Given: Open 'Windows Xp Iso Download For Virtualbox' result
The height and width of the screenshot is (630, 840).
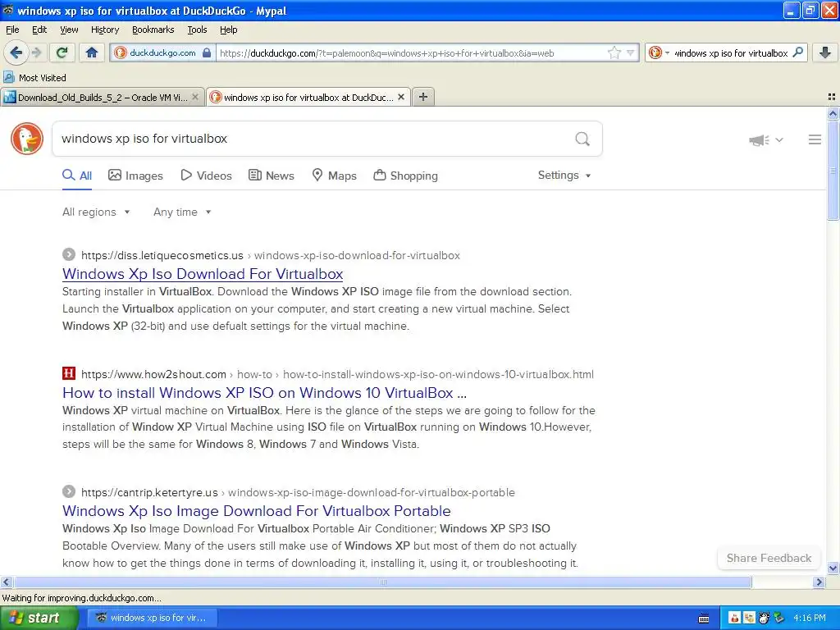Looking at the screenshot, I should click(203, 274).
